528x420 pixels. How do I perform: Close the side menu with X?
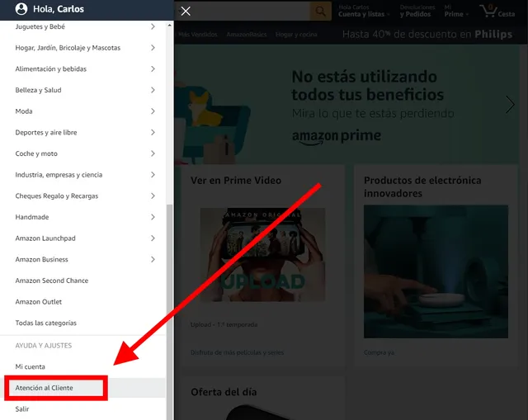click(x=186, y=11)
